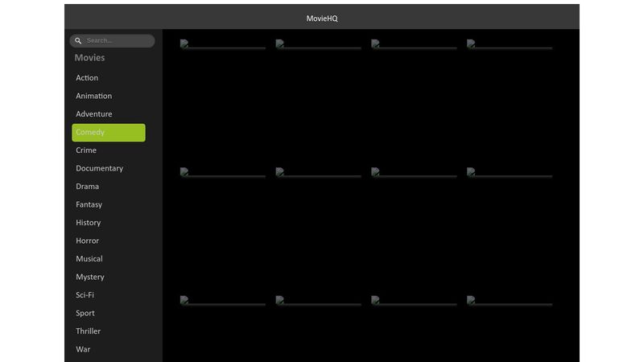The height and width of the screenshot is (362, 644).
Task: Open the first movie poster thumbnail
Action: [222, 45]
